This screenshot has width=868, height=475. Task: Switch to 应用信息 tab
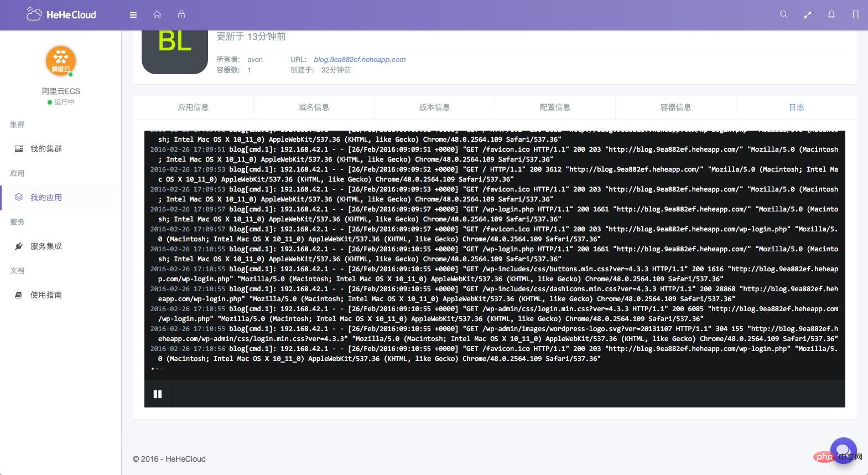[193, 107]
